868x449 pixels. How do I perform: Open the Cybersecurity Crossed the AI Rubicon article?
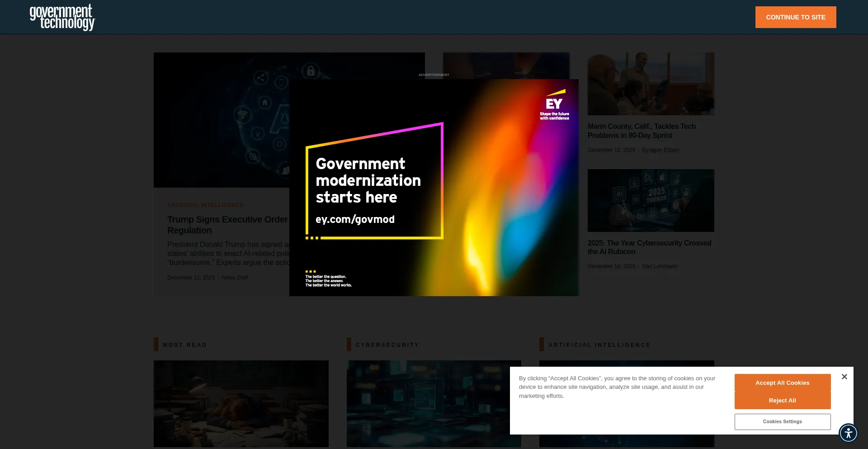click(649, 247)
